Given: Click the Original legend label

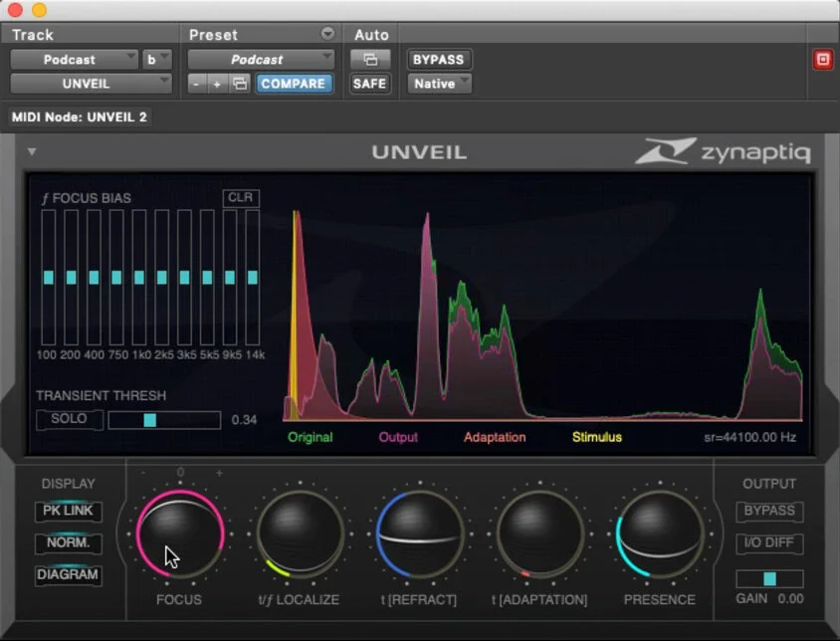Looking at the screenshot, I should (x=311, y=437).
